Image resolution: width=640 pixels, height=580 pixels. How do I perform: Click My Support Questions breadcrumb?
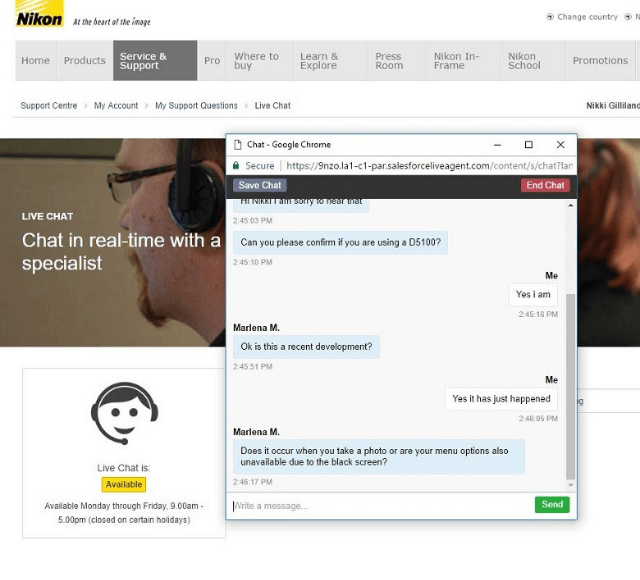pyautogui.click(x=196, y=106)
